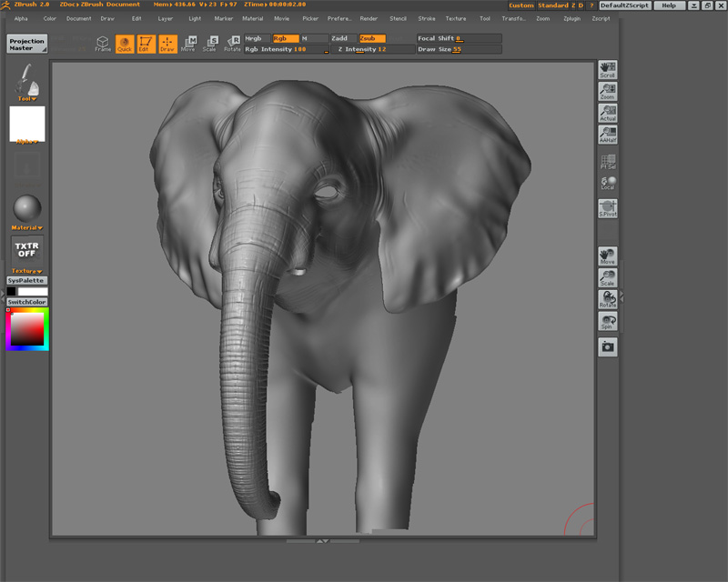Click the Move icon in right shelf

coord(608,256)
